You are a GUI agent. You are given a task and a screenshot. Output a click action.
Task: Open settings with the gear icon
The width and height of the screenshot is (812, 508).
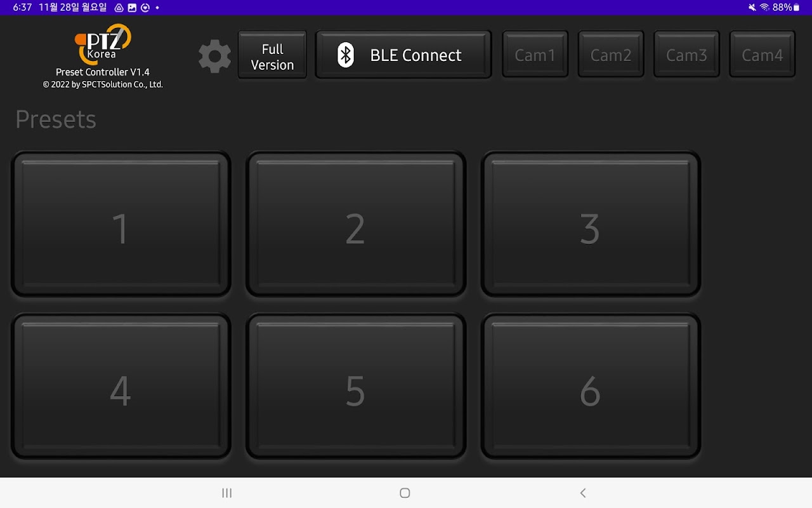pyautogui.click(x=215, y=56)
